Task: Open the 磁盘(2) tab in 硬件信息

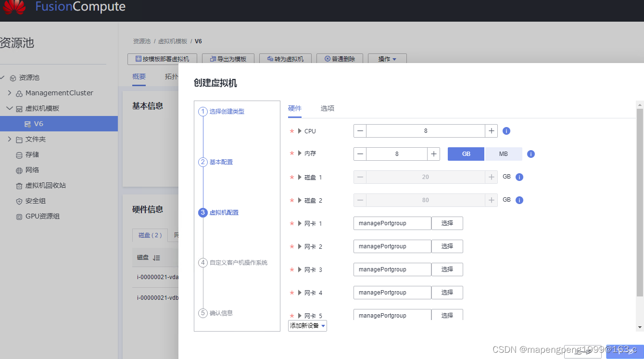Action: click(x=150, y=235)
